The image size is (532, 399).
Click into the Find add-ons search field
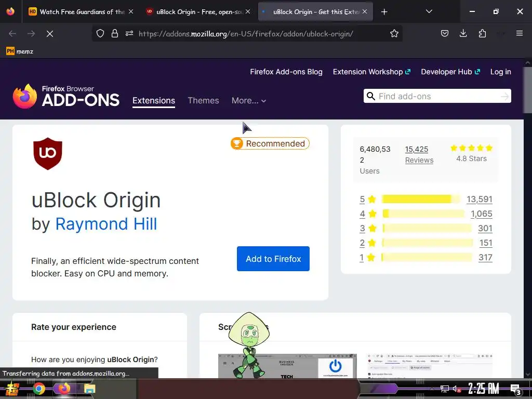pyautogui.click(x=437, y=96)
